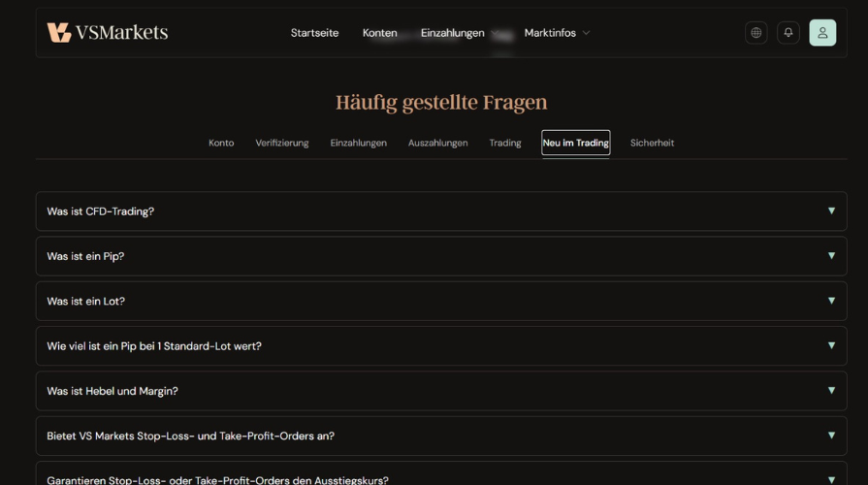Select the Auszahlungen FAQ tab

(x=437, y=143)
